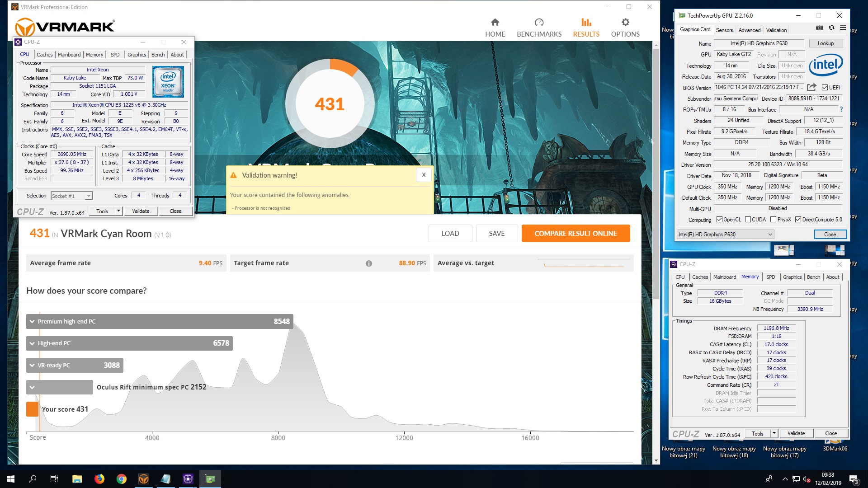This screenshot has height=488, width=868.
Task: Click VRMark scrollbar down arrow
Action: click(x=656, y=460)
